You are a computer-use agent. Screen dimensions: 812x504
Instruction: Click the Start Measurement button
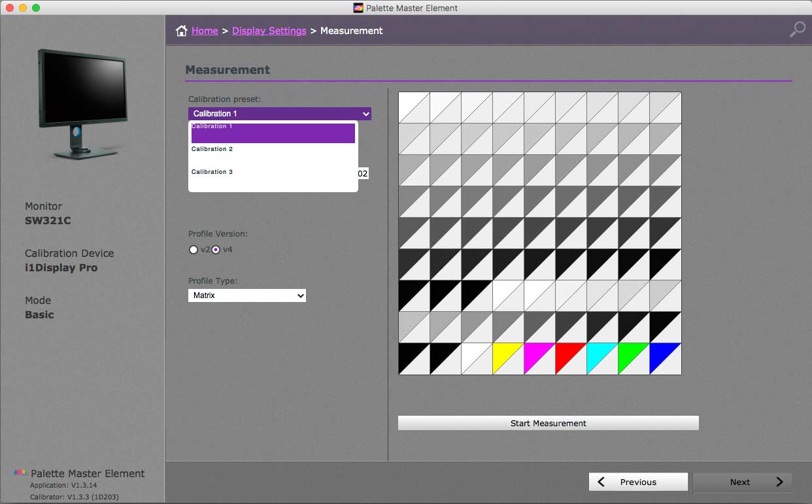[x=549, y=423]
